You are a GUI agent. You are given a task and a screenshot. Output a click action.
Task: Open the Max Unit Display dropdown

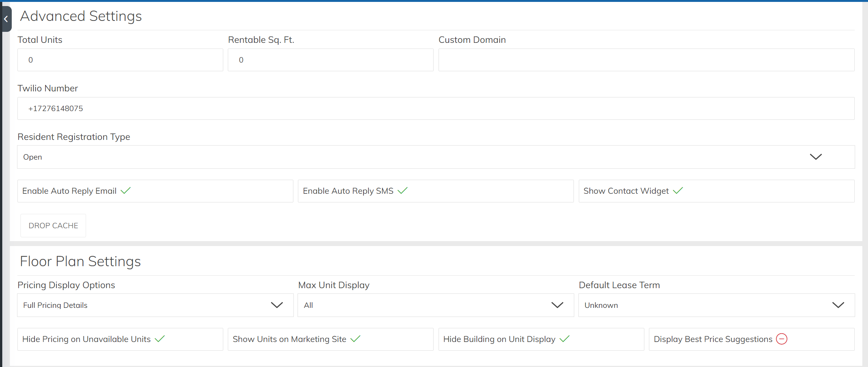click(436, 305)
